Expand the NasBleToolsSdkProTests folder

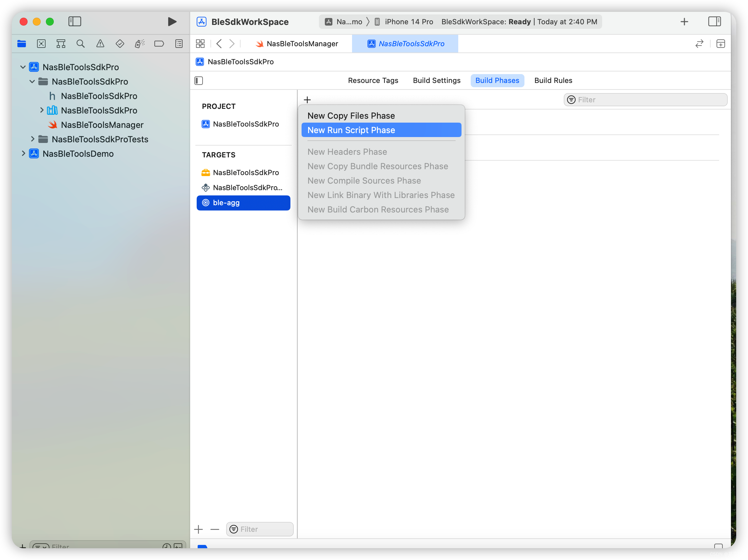click(32, 139)
